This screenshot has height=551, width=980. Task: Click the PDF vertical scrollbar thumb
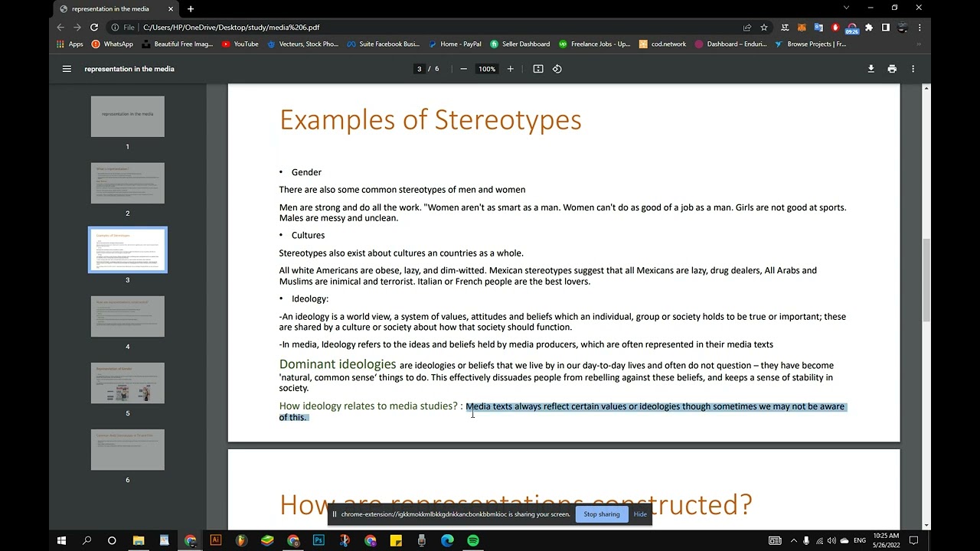click(926, 279)
